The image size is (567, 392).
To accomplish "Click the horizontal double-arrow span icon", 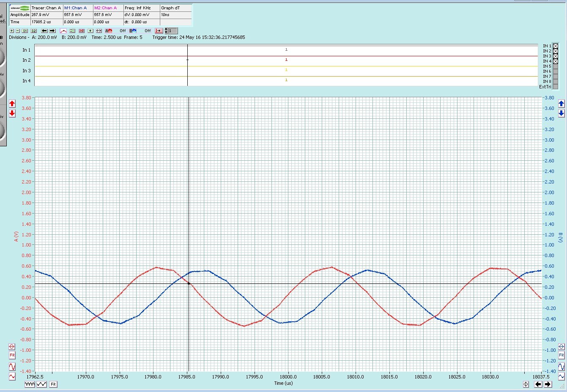I will pos(99,31).
